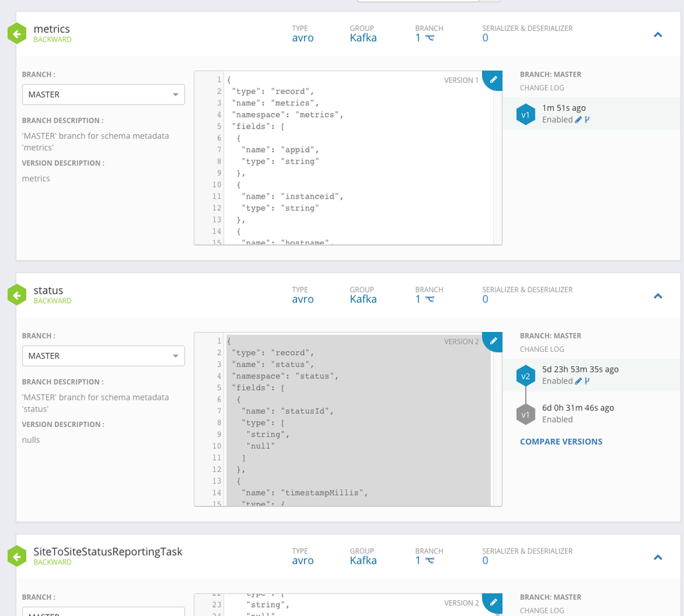
Task: Click the blue v1 hexagon in metrics changelog
Action: click(525, 114)
